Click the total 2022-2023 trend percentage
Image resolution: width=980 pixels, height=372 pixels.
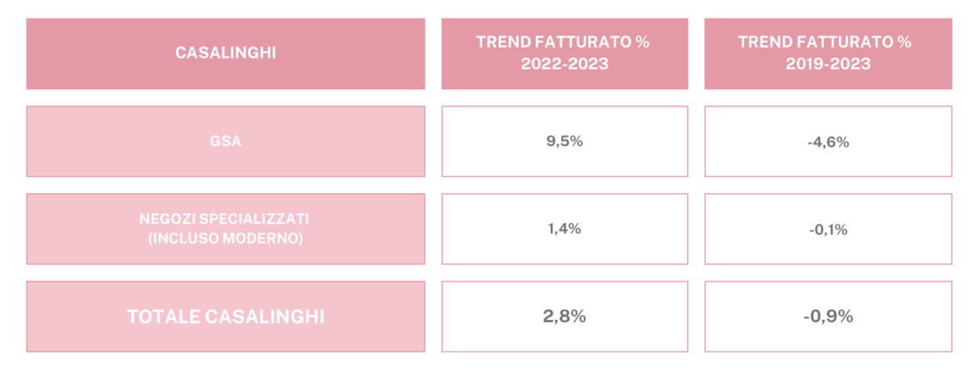(x=564, y=316)
